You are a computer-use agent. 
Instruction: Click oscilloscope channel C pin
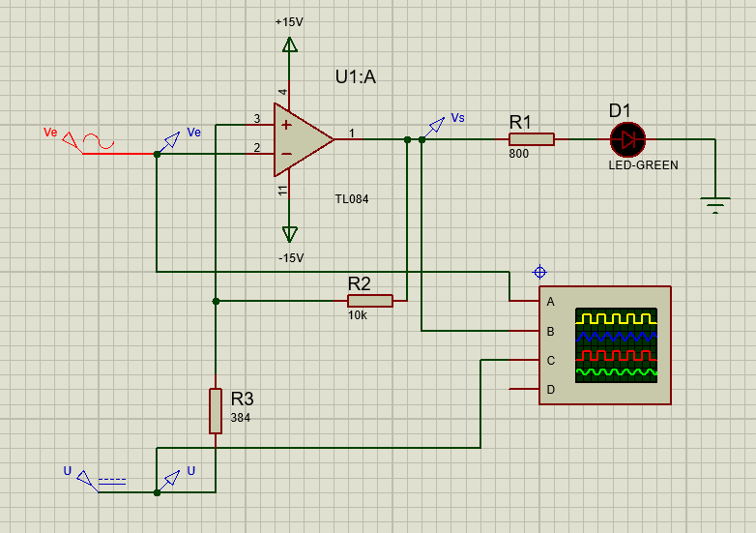point(524,360)
